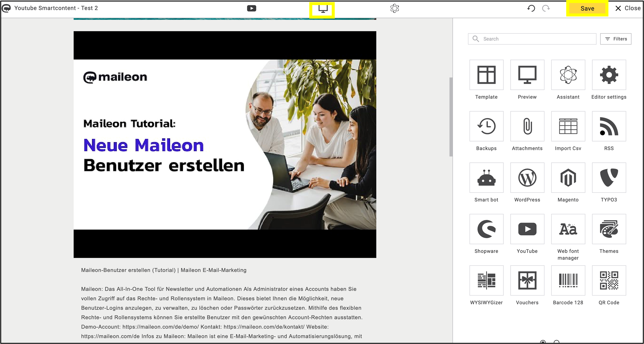Screen dimensions: 644x344
Task: Focus the Search field in the panel
Action: click(532, 39)
